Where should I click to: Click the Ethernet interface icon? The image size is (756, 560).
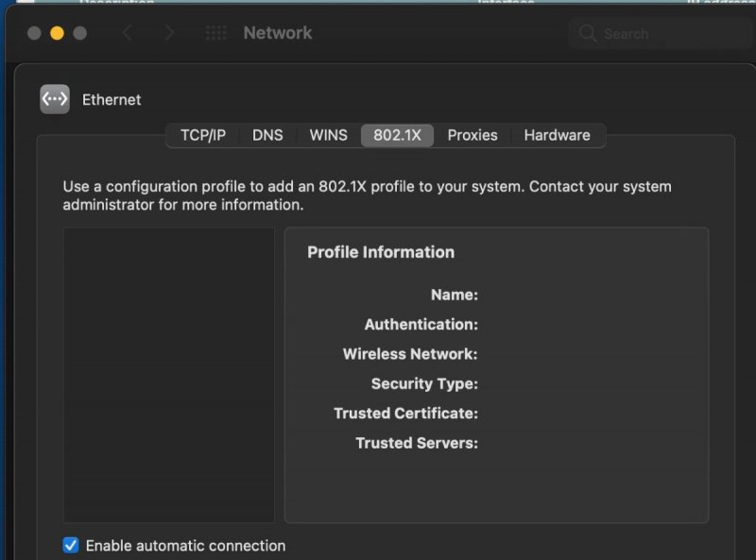tap(55, 99)
